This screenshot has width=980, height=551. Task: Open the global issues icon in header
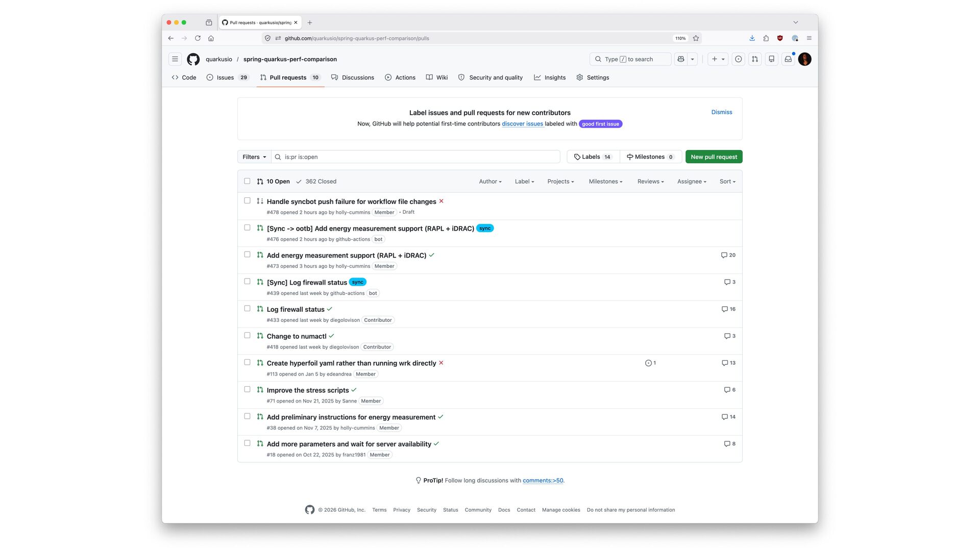click(739, 59)
